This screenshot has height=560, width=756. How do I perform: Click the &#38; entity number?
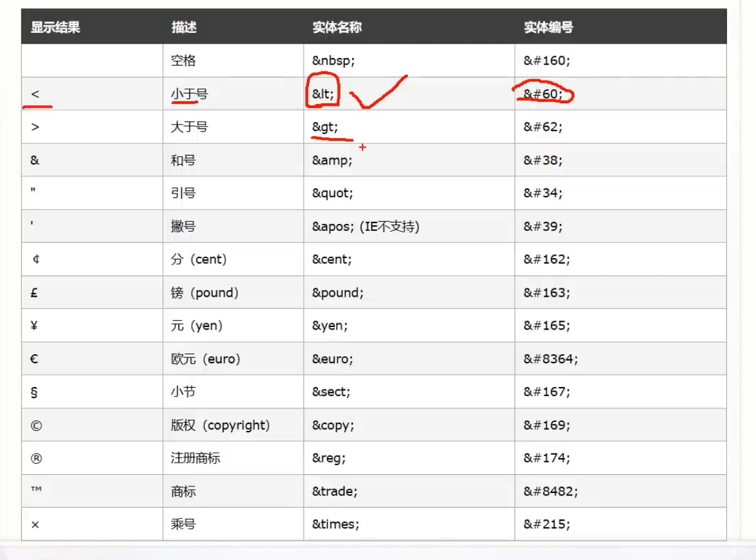pos(543,160)
